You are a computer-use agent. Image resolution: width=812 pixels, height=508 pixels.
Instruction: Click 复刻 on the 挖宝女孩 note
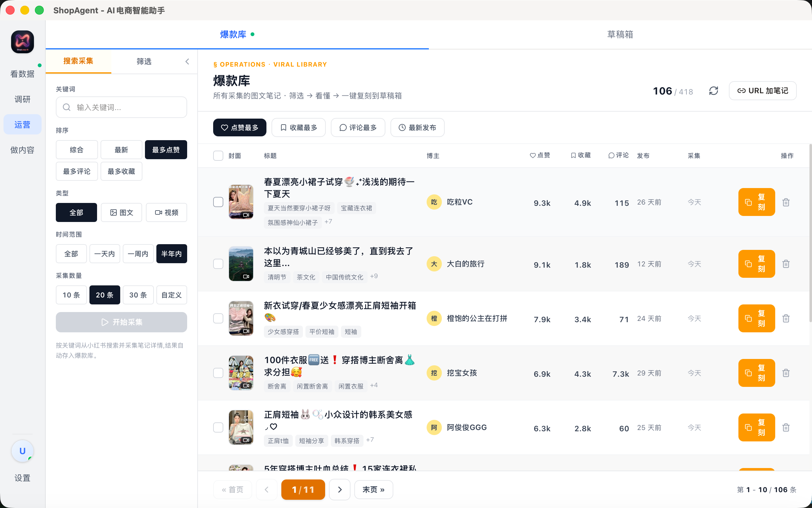coord(756,373)
